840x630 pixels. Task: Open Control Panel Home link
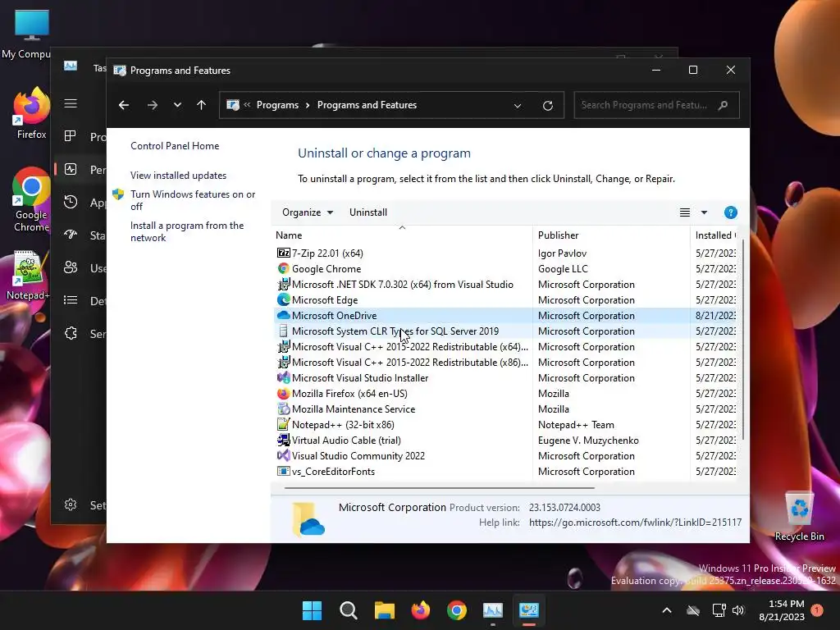click(x=175, y=146)
